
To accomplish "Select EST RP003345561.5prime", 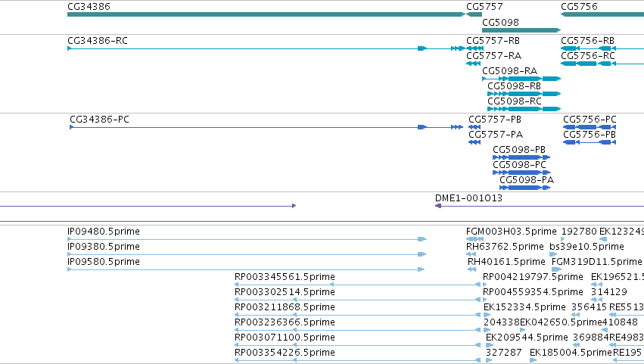I will point(358,285).
